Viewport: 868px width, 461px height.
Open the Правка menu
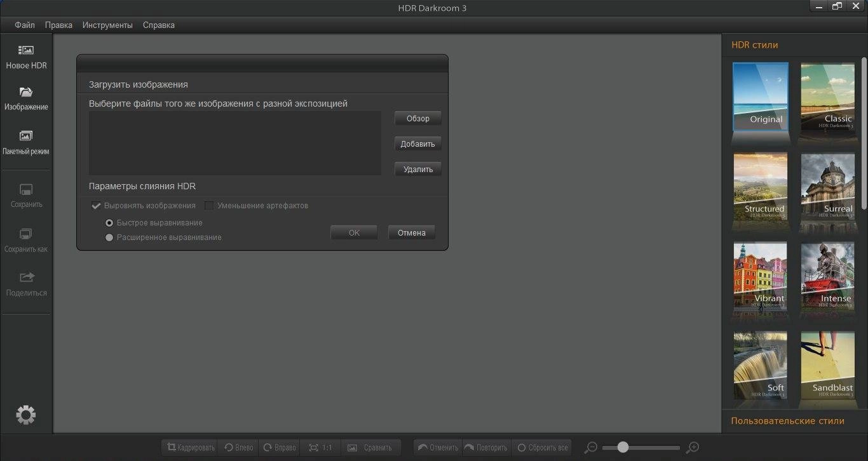pyautogui.click(x=58, y=25)
